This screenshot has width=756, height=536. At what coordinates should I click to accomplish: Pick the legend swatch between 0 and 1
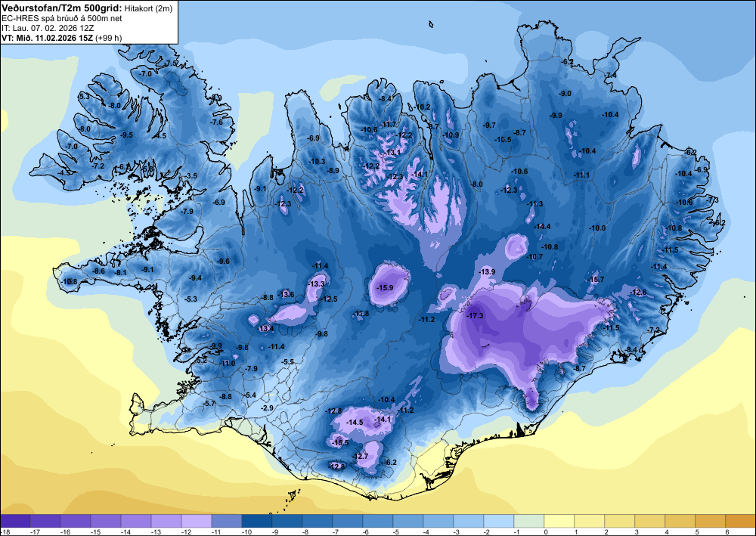pos(559,521)
